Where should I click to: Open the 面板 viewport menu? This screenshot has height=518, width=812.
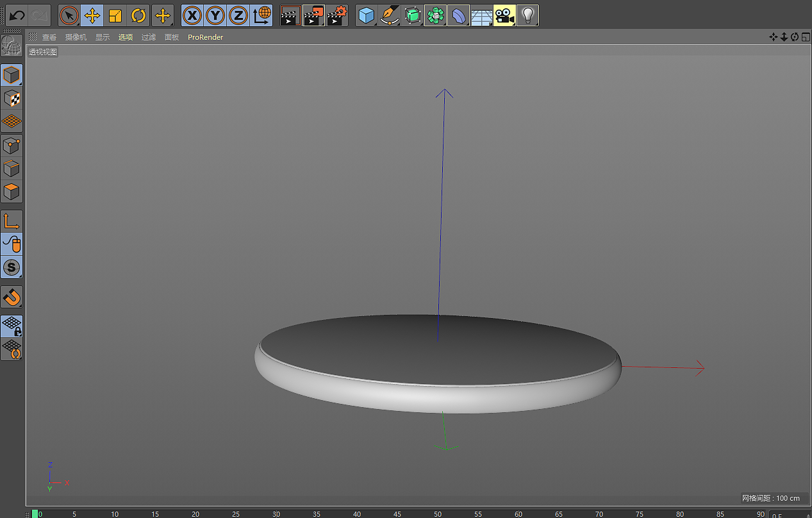(x=172, y=37)
